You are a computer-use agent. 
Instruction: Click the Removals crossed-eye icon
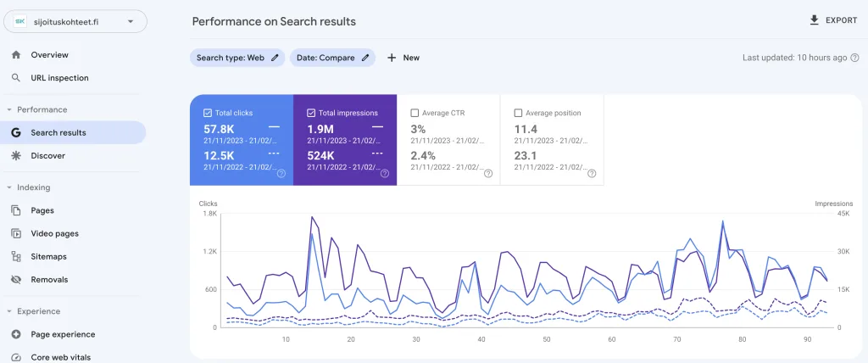point(15,279)
